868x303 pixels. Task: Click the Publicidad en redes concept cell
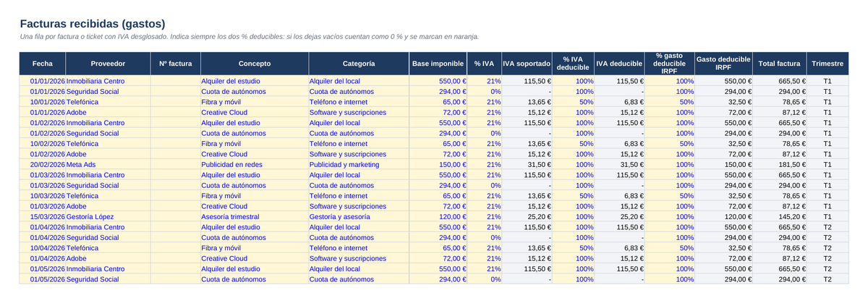point(255,164)
